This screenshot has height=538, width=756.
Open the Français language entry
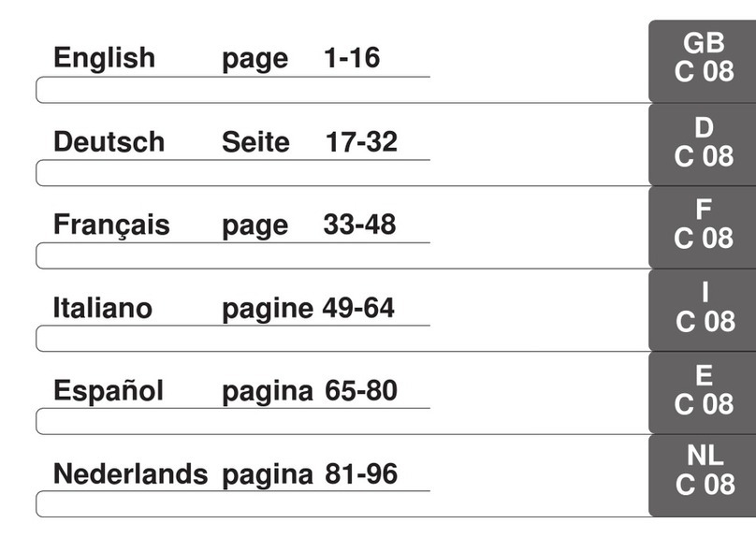click(x=111, y=225)
